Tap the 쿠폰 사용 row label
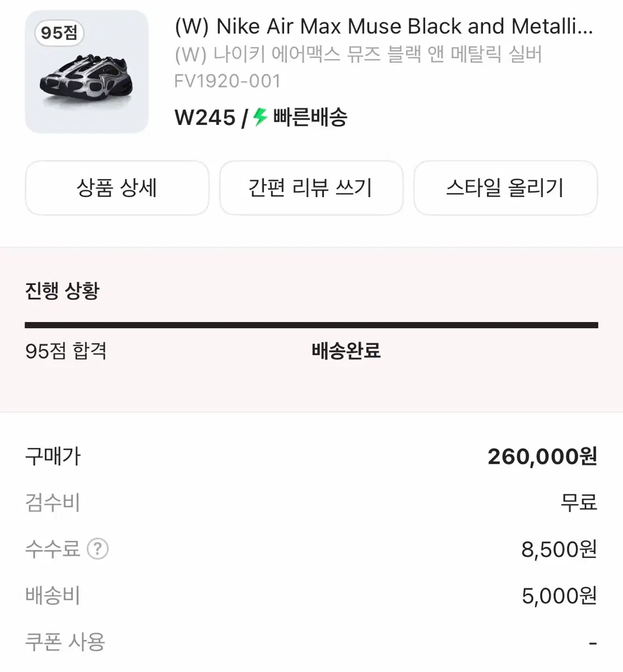Viewport: 623px width, 672px height. pyautogui.click(x=65, y=642)
